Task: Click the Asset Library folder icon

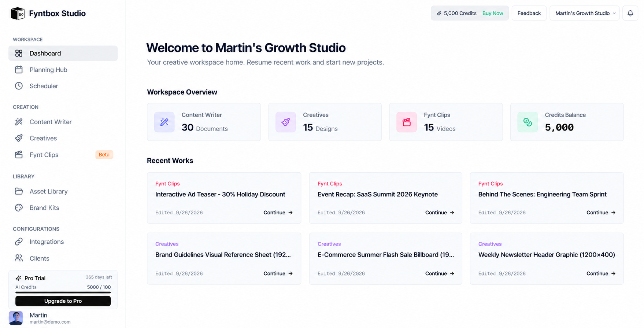Action: coord(19,191)
